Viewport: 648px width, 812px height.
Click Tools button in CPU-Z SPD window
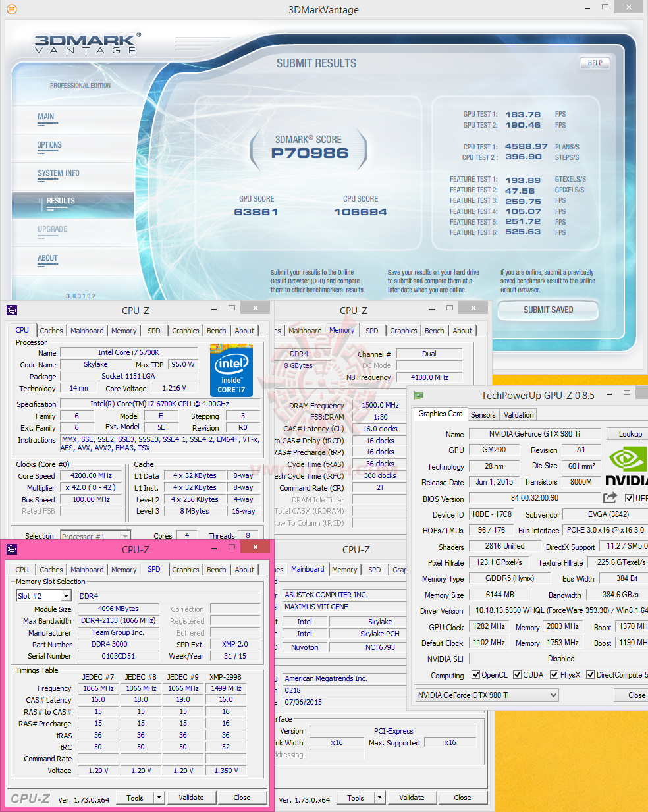[135, 798]
